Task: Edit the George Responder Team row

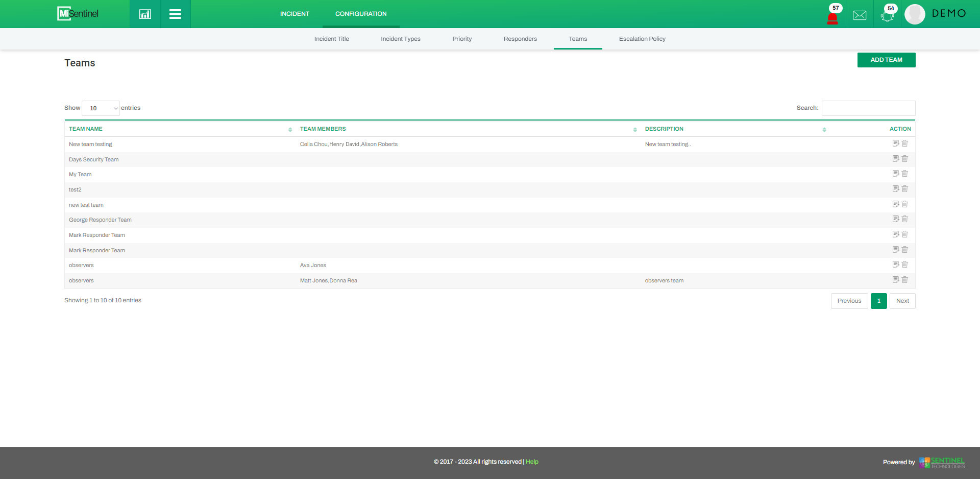Action: [x=895, y=219]
